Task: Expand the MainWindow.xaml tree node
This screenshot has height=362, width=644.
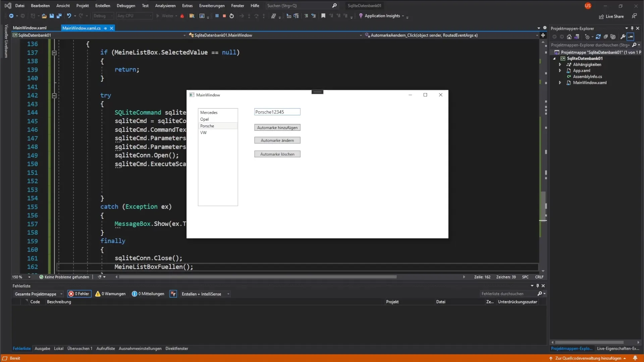Action: (560, 83)
